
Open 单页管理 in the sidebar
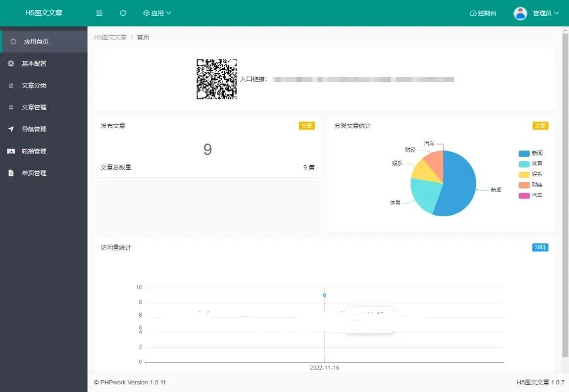[x=44, y=173]
